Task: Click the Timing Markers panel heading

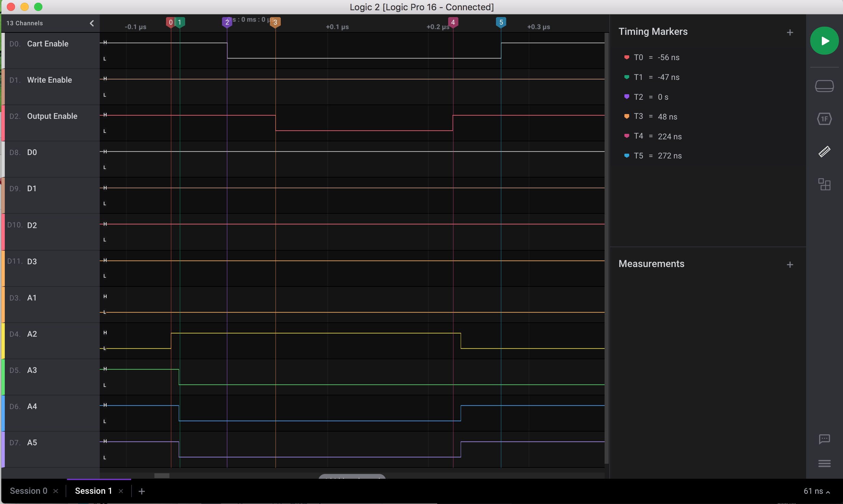Action: tap(653, 31)
